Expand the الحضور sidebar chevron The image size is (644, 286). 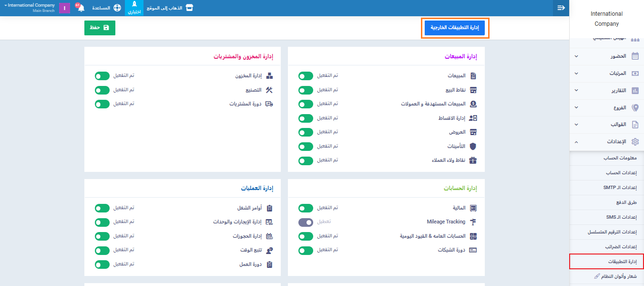[x=576, y=56]
